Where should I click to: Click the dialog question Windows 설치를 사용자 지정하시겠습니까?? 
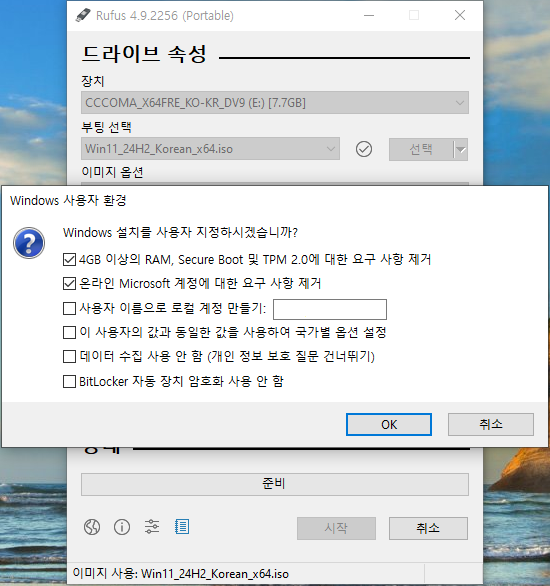click(180, 232)
